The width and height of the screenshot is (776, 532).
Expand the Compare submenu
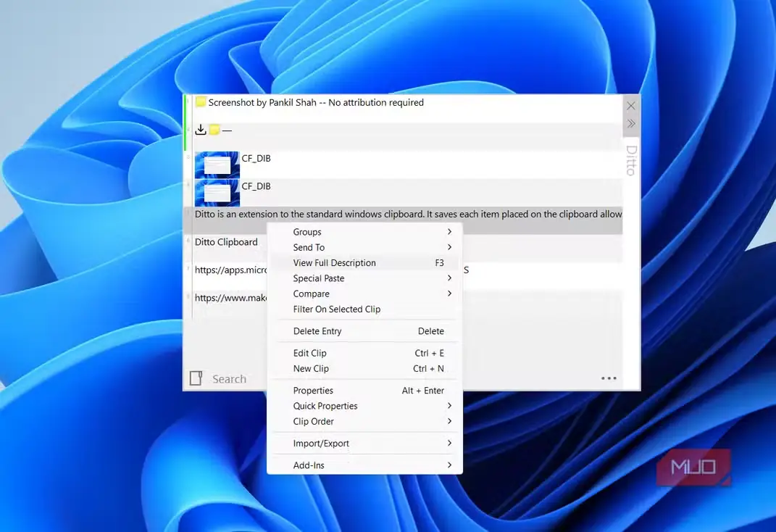[364, 294]
